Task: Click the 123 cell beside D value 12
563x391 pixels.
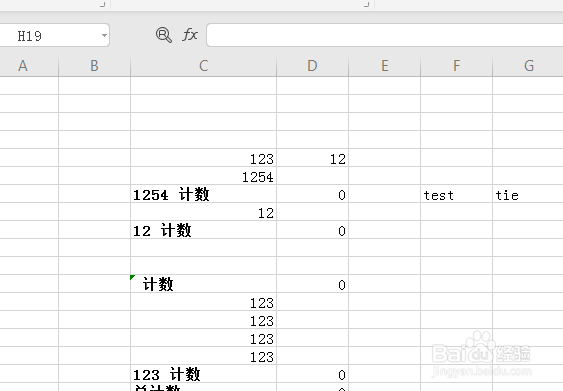Action: 204,158
